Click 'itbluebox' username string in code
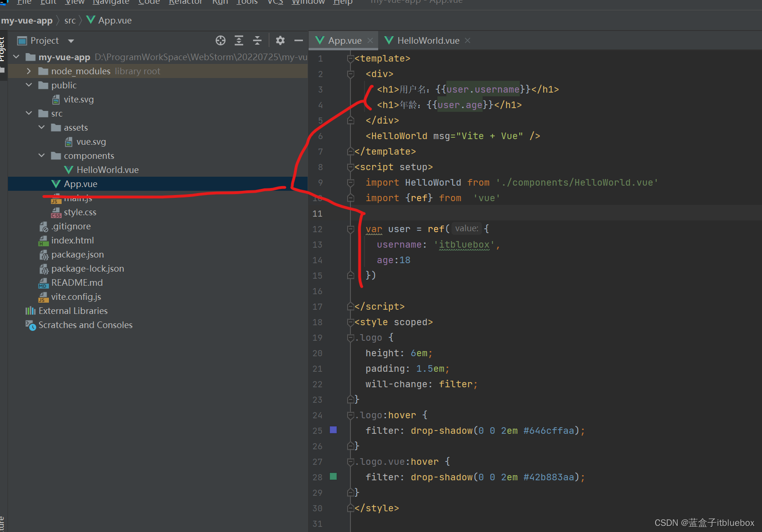This screenshot has height=532, width=762. [x=464, y=244]
